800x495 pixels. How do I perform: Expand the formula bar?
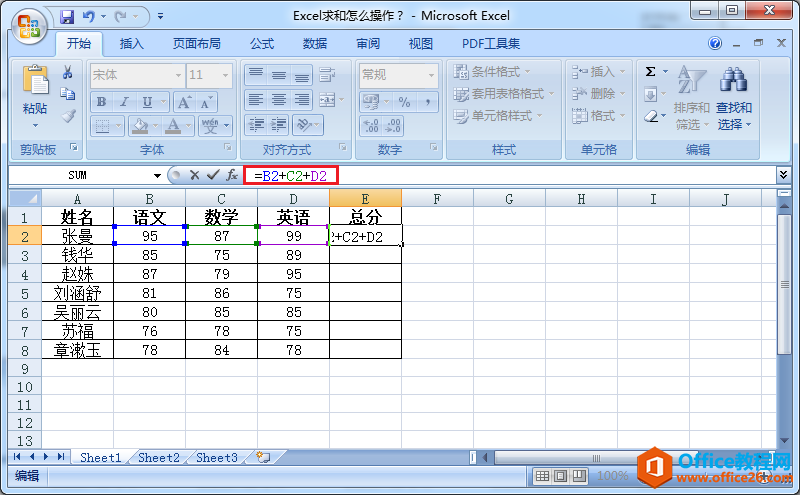tap(783, 175)
